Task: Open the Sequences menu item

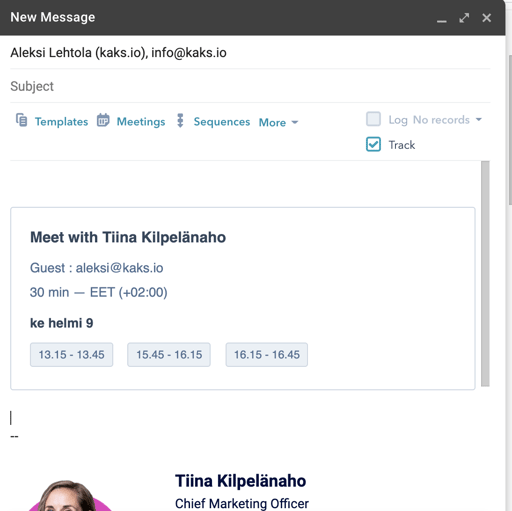Action: pyautogui.click(x=222, y=122)
